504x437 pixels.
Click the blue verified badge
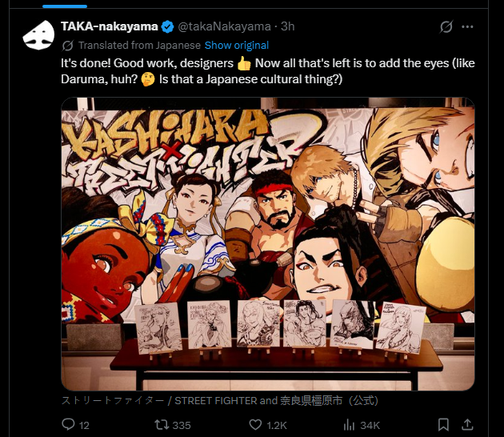pos(167,26)
